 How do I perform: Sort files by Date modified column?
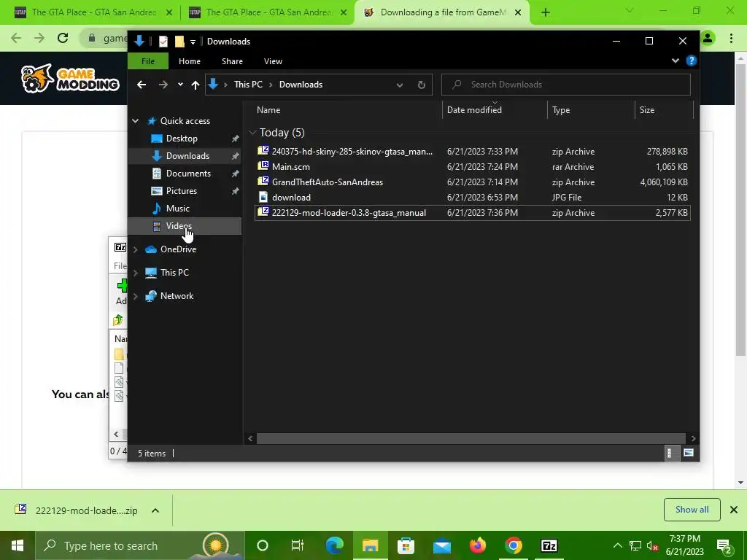point(474,110)
